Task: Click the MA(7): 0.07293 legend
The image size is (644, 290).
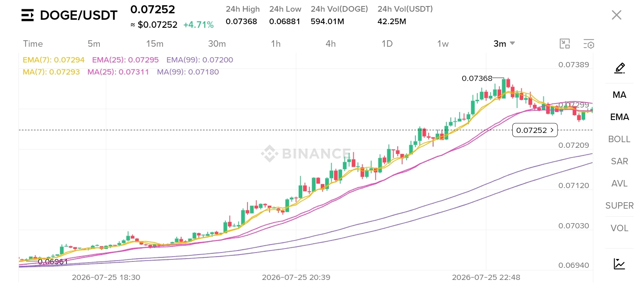Action: 51,72
